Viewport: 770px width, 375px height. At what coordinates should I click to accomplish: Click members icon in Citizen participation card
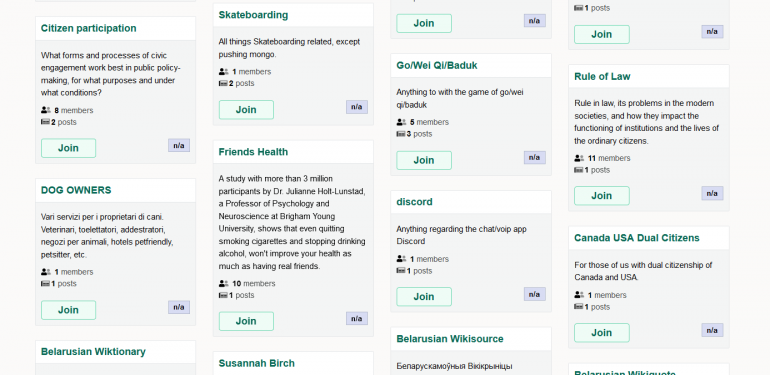pyautogui.click(x=46, y=110)
